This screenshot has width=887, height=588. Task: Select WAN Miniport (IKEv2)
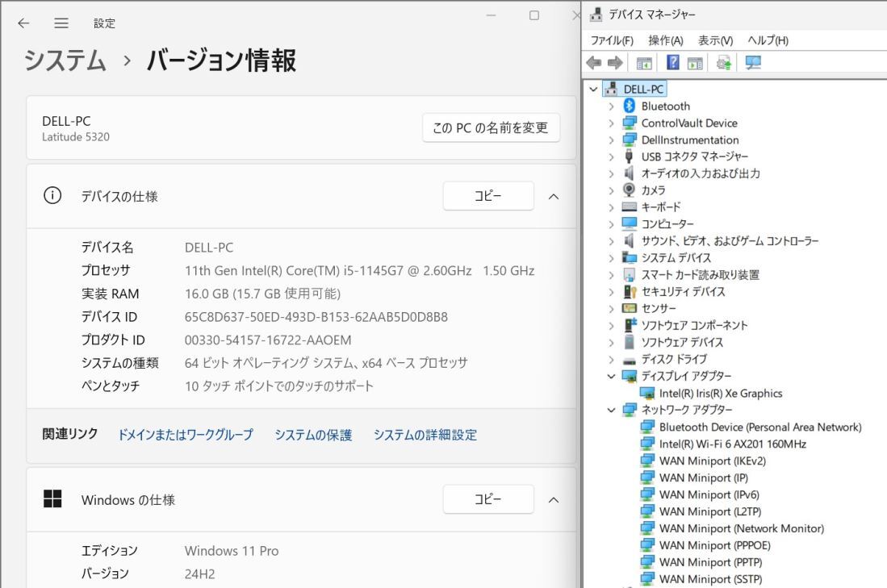pyautogui.click(x=712, y=461)
